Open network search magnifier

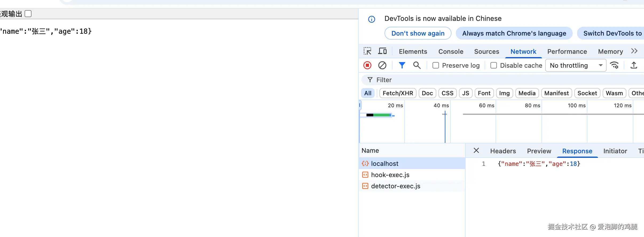pyautogui.click(x=417, y=65)
